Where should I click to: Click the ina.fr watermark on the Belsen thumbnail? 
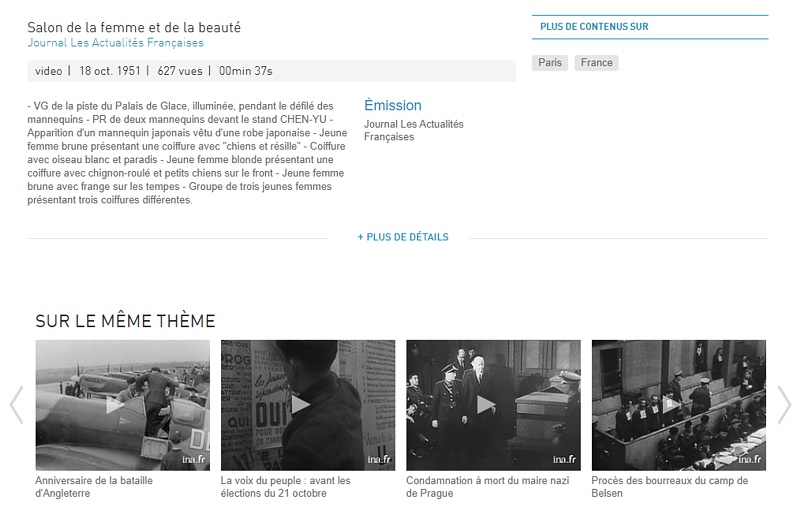click(749, 459)
